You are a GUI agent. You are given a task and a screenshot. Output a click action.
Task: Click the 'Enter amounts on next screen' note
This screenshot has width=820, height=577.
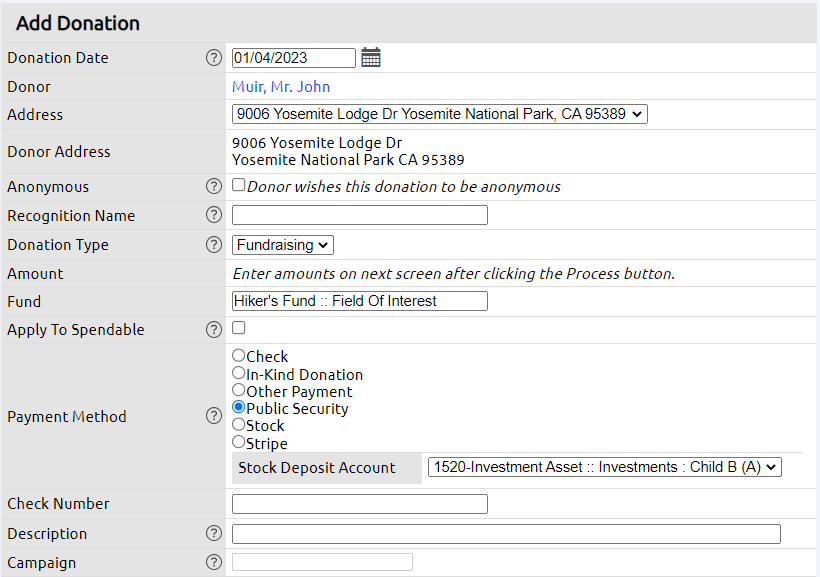tap(453, 274)
